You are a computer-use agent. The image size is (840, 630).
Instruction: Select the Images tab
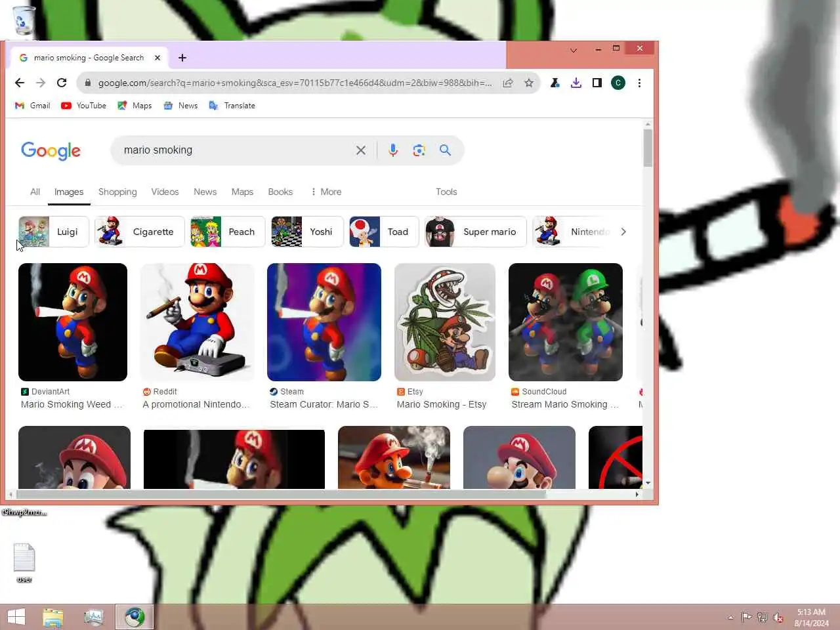[x=69, y=192]
